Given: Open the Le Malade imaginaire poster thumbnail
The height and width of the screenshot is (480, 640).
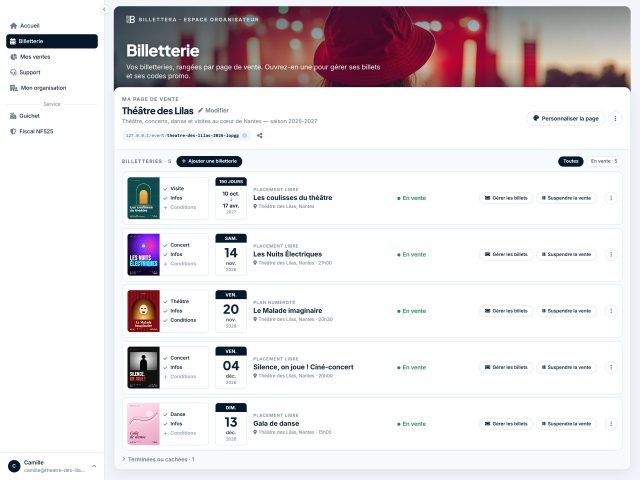Looking at the screenshot, I should pos(143,311).
